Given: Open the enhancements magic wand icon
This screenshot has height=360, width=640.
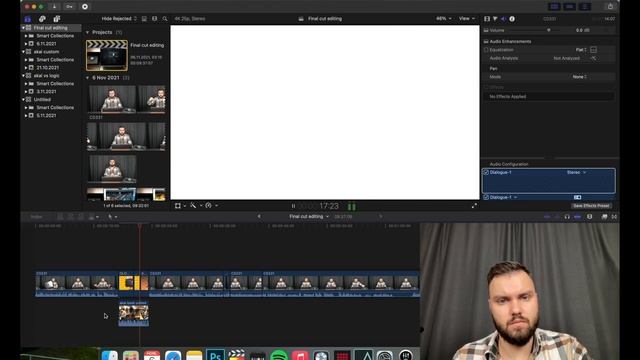Looking at the screenshot, I should [193, 206].
